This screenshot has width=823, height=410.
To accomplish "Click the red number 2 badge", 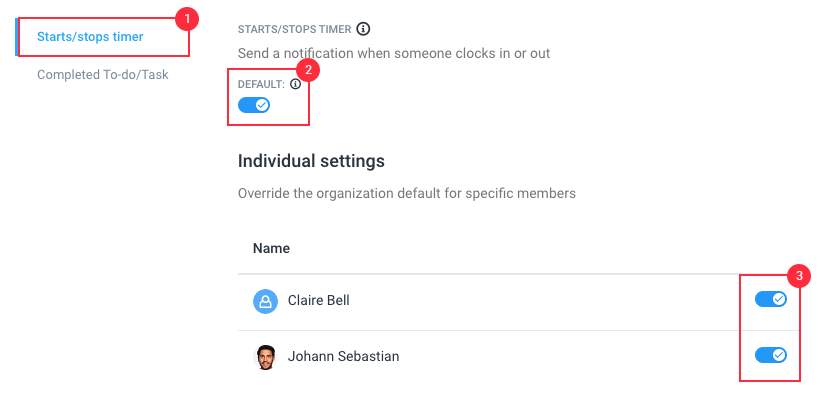I will pyautogui.click(x=308, y=70).
